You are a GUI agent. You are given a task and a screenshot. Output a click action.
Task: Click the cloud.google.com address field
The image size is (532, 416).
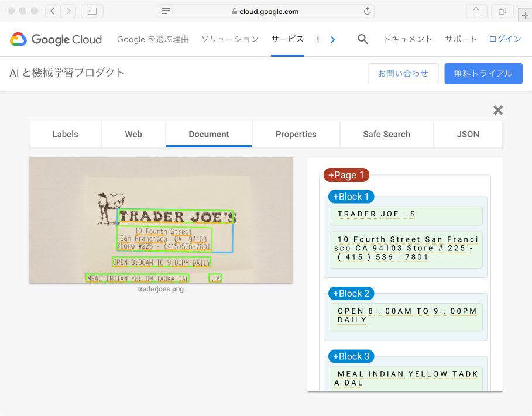pos(266,11)
